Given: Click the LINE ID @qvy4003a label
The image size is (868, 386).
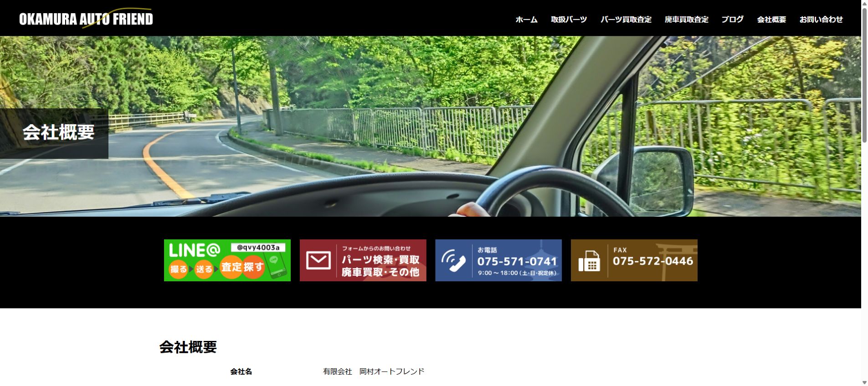Looking at the screenshot, I should [258, 248].
